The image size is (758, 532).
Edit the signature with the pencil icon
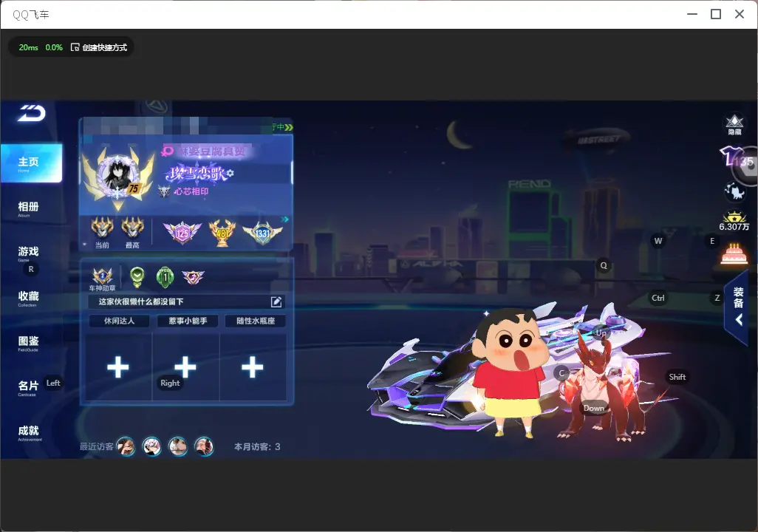tap(276, 301)
